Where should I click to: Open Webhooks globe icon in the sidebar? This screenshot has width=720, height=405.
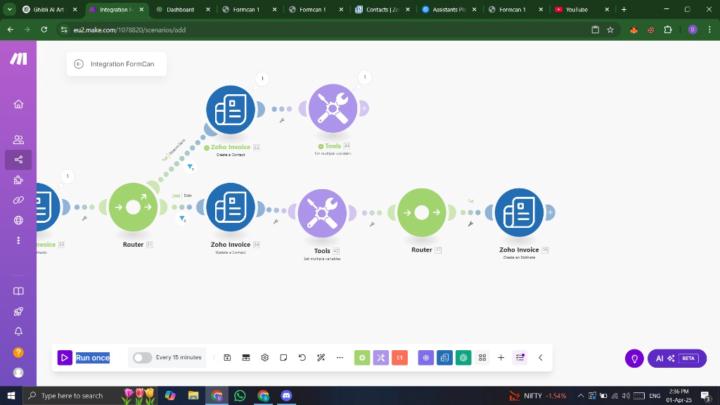[x=18, y=220]
